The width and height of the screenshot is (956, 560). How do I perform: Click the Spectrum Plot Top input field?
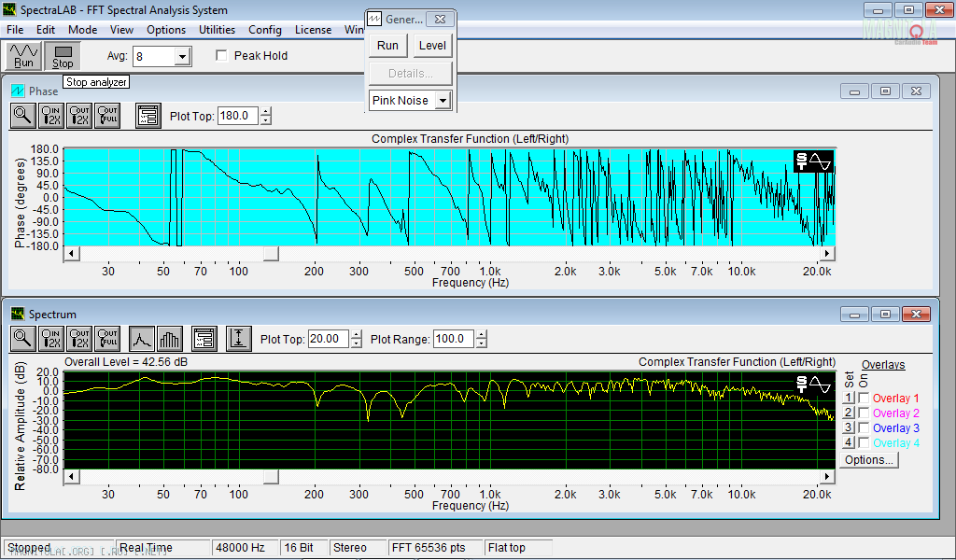(329, 339)
